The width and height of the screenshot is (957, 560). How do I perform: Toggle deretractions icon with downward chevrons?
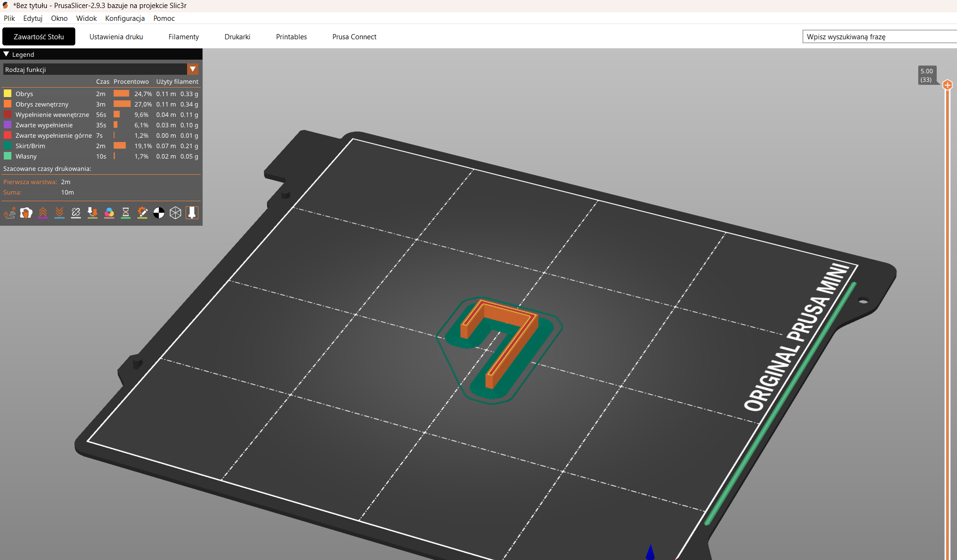59,213
